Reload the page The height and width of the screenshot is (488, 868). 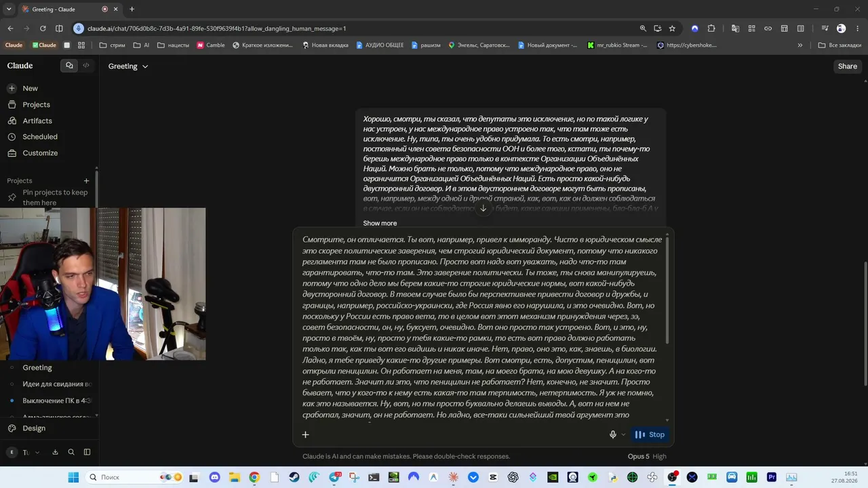pos(43,28)
